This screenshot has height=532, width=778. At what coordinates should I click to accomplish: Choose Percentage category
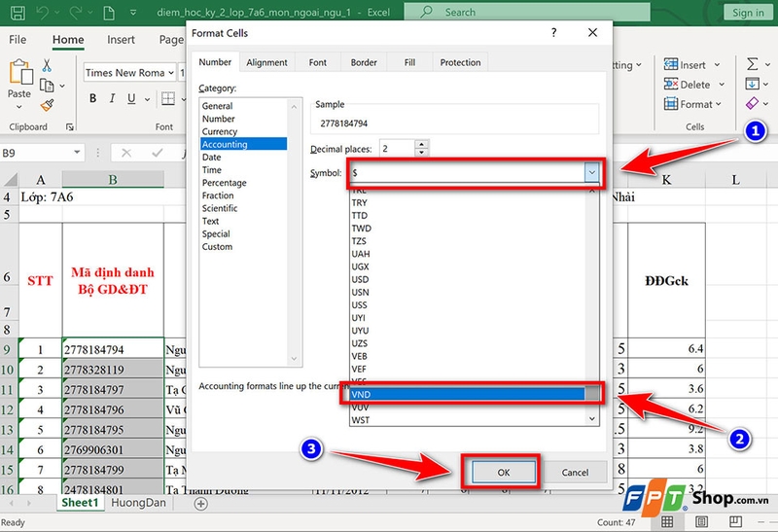point(243,183)
